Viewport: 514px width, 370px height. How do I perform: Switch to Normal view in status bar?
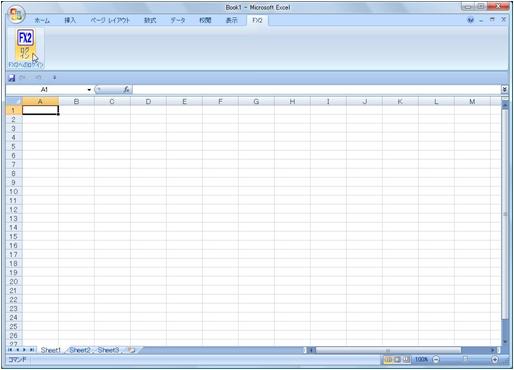(x=388, y=359)
